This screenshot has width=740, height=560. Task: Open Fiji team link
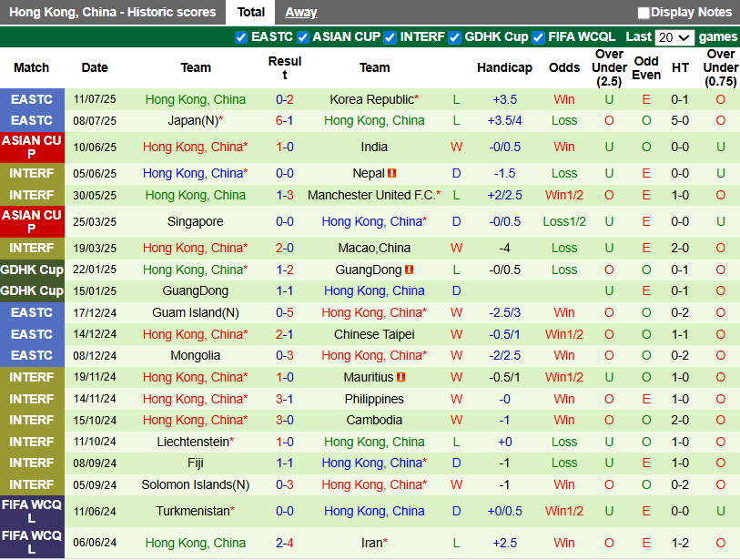[196, 463]
